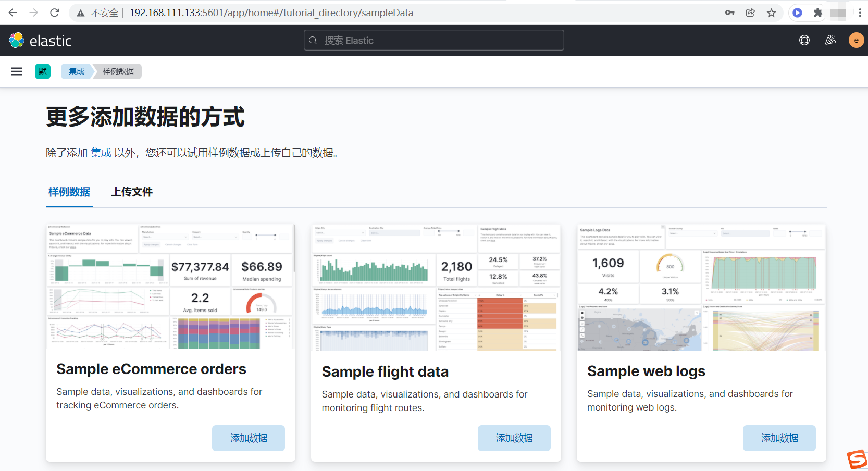The image size is (868, 471).
Task: Open the browser extensions puzzle icon
Action: pyautogui.click(x=818, y=13)
